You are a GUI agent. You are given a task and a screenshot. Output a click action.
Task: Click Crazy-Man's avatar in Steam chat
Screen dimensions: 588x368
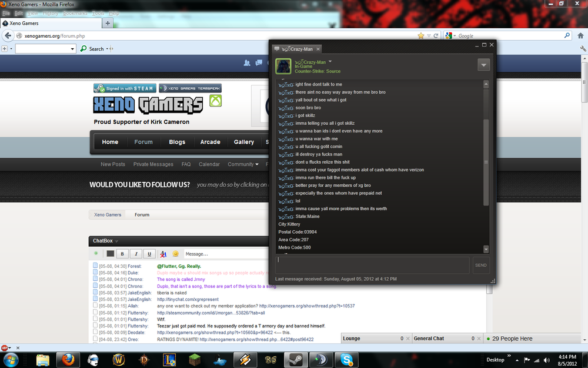(283, 67)
